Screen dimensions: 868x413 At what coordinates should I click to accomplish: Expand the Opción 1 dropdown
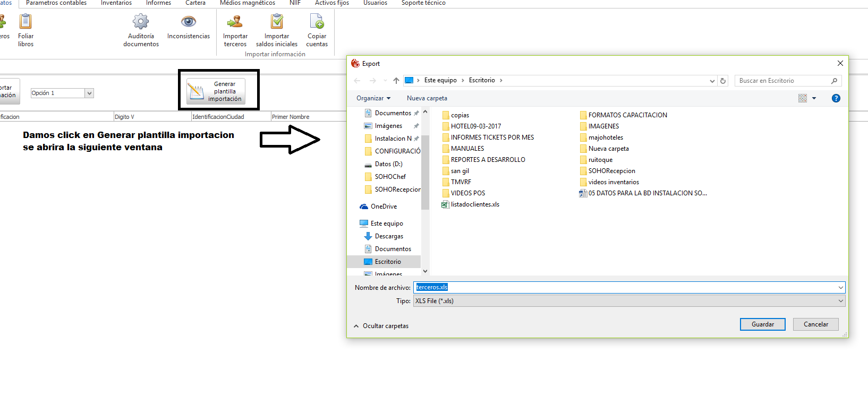click(x=89, y=93)
